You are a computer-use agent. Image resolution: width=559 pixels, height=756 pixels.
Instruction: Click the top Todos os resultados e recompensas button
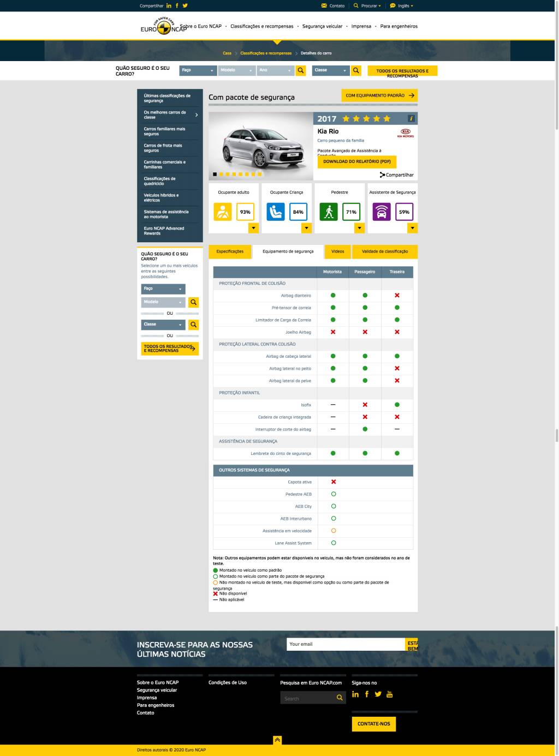[402, 71]
